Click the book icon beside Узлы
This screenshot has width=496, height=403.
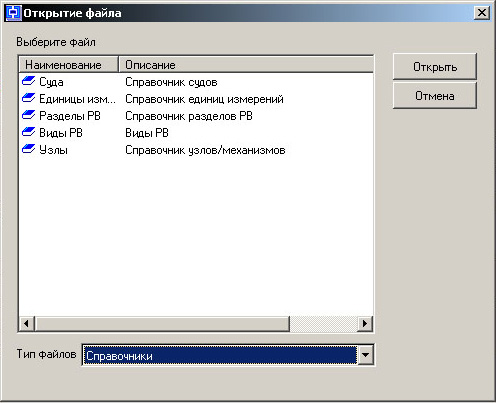(x=28, y=149)
